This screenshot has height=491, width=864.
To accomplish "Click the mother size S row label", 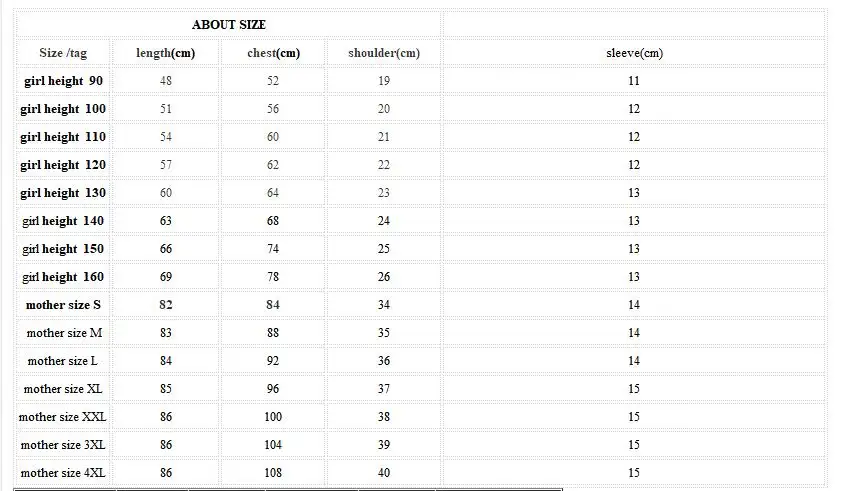I will 63,305.
